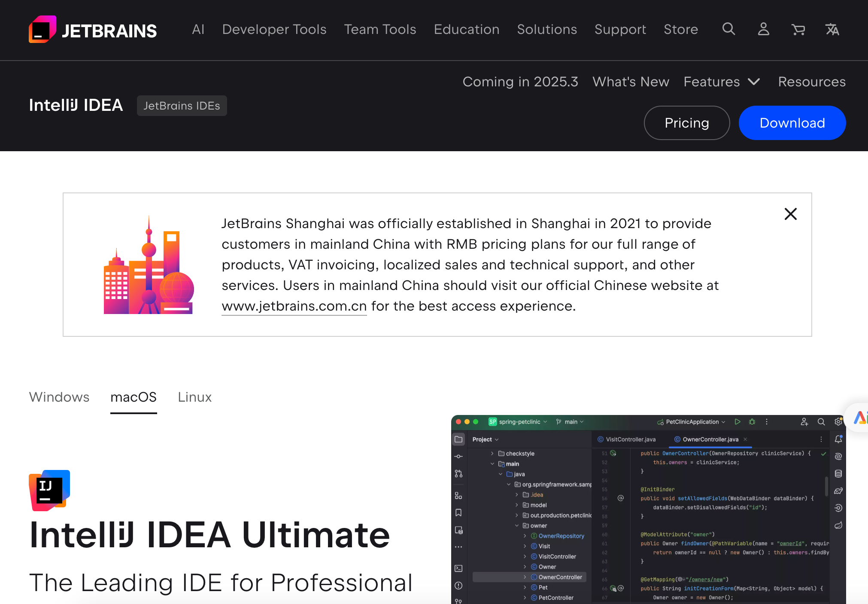Click the JetBrains logo icon

pos(42,30)
